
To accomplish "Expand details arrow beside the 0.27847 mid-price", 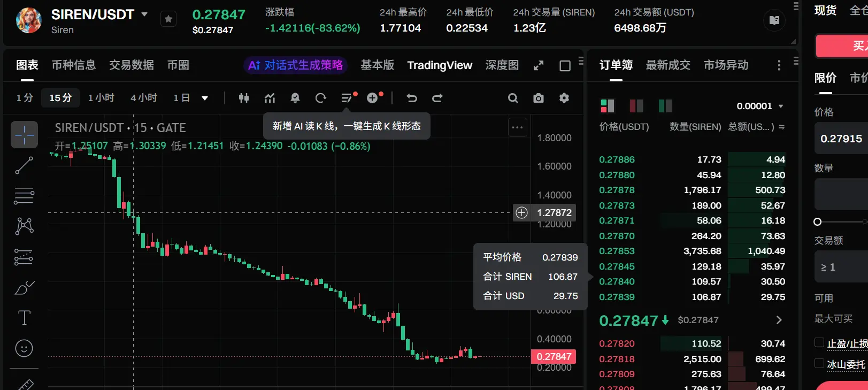I will click(779, 320).
